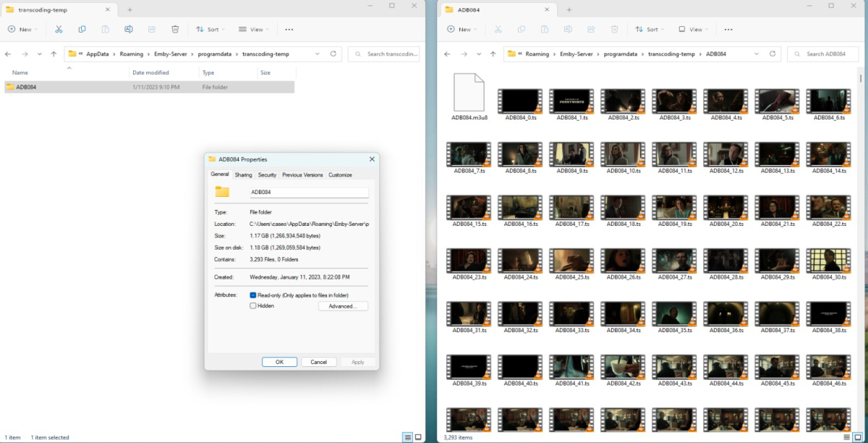Navigate back with the back arrow

coord(447,54)
